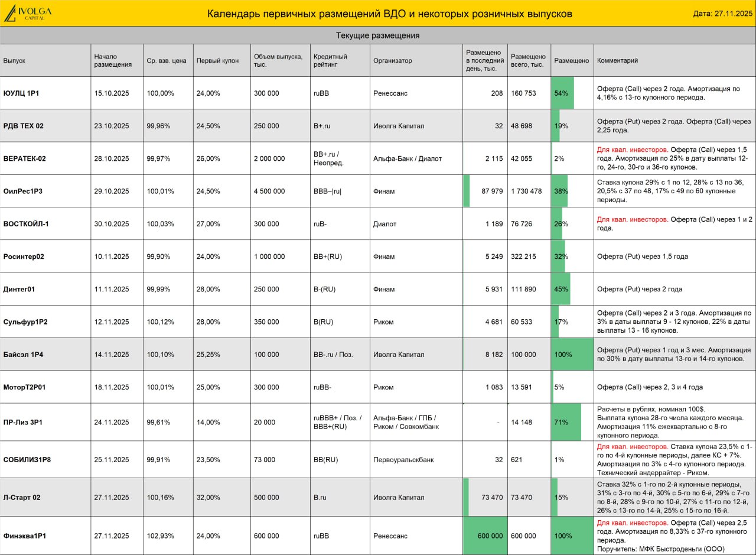Click coupon 32,00% for Л-Старт 02

tap(208, 498)
